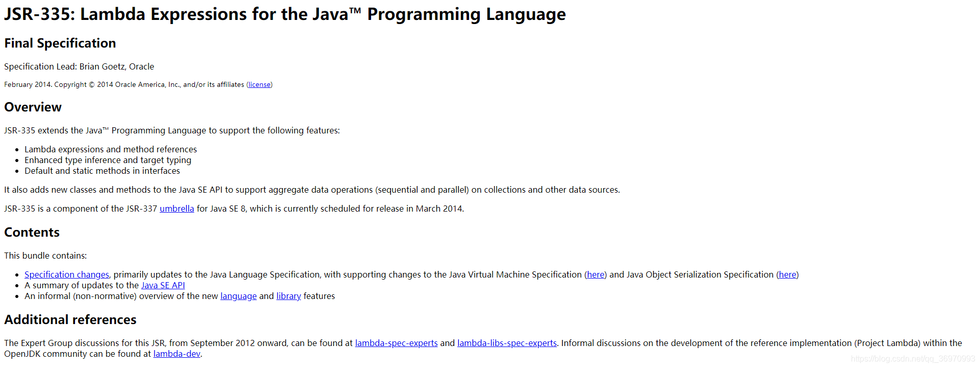The image size is (980, 368).
Task: Open the Java SE API link
Action: pyautogui.click(x=163, y=285)
